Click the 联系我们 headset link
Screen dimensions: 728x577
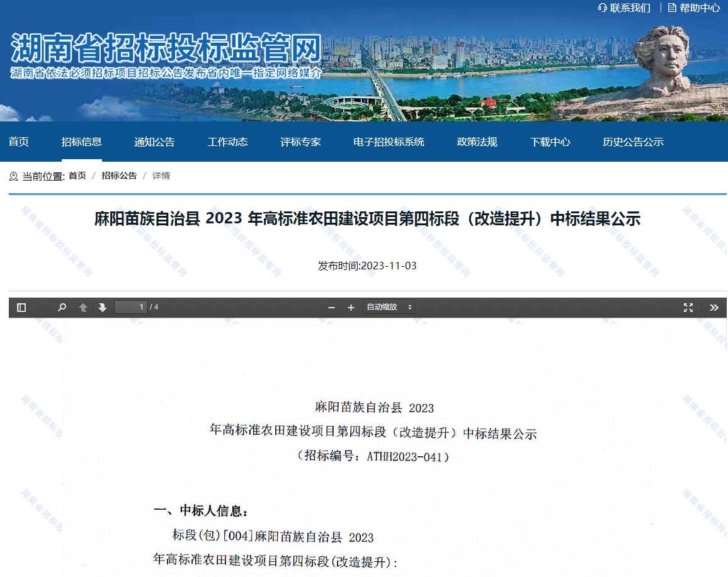pos(624,8)
